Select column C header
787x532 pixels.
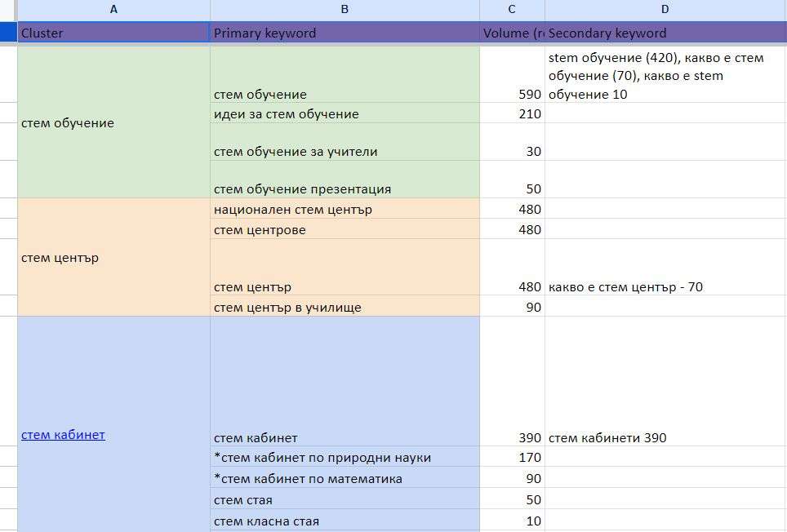coord(512,10)
